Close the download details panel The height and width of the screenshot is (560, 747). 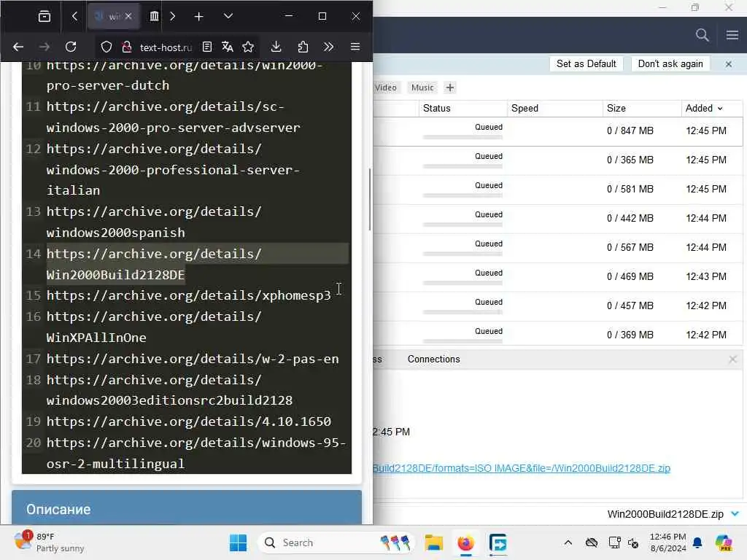[x=732, y=359]
